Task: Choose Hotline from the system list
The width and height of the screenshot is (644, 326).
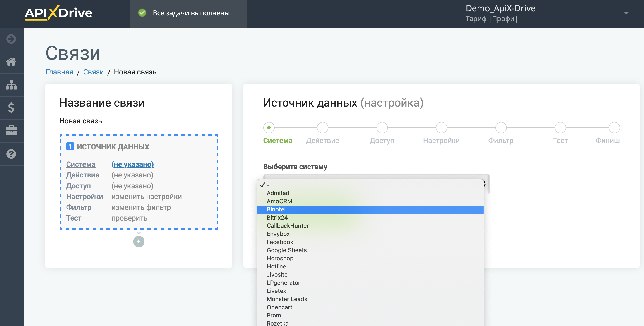Action: pos(370,266)
